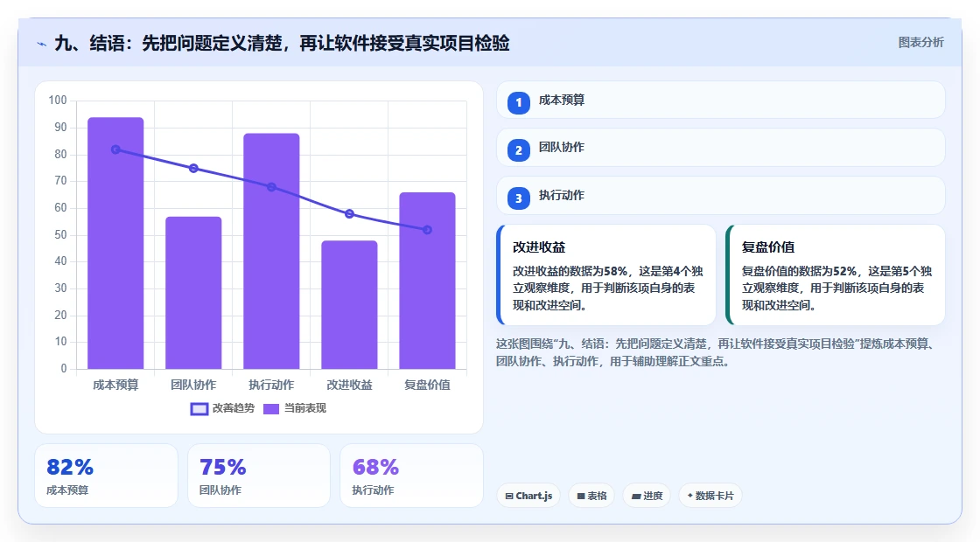Click the number 3 badge for 执行动作

click(x=518, y=198)
